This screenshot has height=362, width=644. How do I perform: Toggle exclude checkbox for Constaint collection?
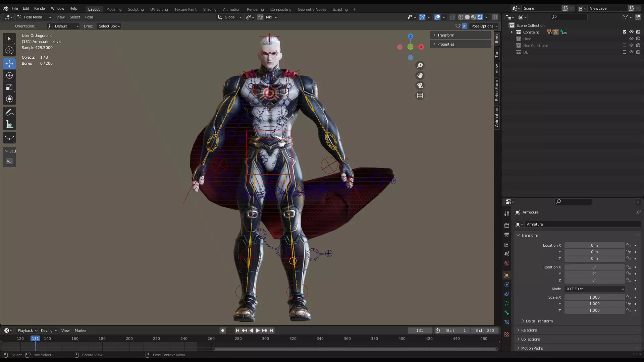point(625,32)
